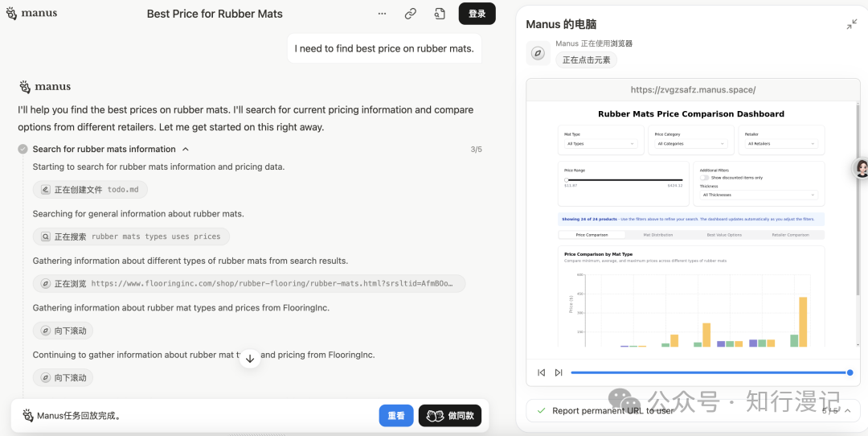Click the replay progress slider knob
This screenshot has height=436, width=868.
pyautogui.click(x=850, y=372)
